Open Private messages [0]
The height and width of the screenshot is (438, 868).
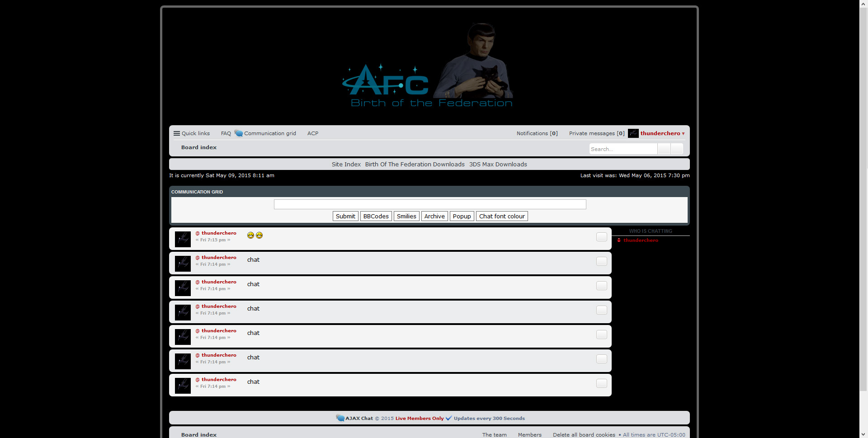tap(597, 133)
